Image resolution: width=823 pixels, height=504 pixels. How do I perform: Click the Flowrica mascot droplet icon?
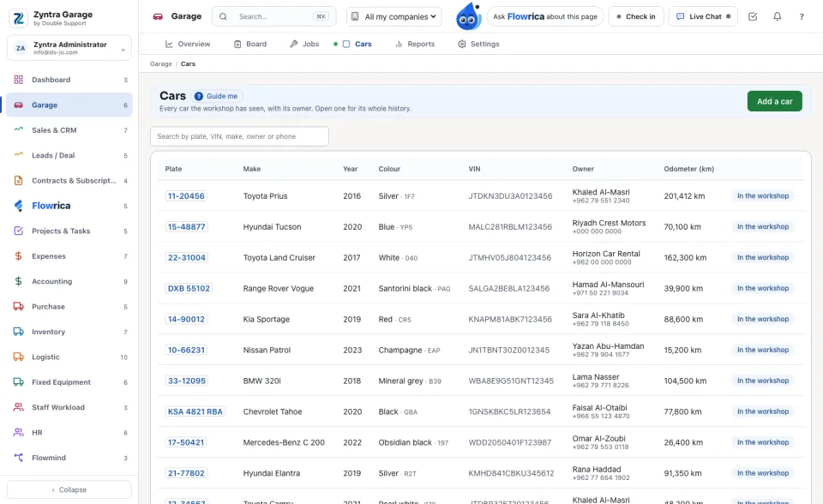(x=468, y=16)
